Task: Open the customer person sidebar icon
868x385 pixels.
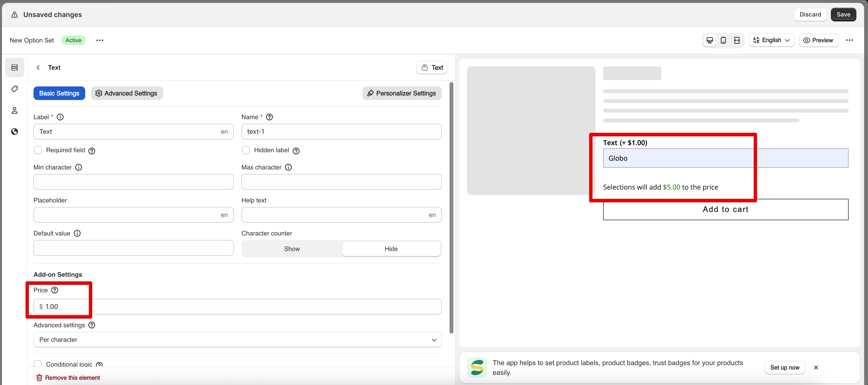Action: pyautogui.click(x=15, y=110)
